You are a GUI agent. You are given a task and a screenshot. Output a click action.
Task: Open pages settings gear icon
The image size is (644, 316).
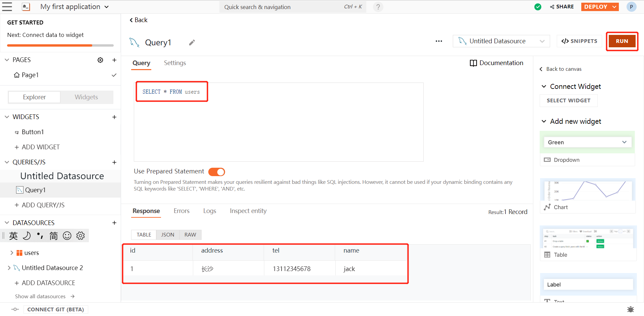100,60
